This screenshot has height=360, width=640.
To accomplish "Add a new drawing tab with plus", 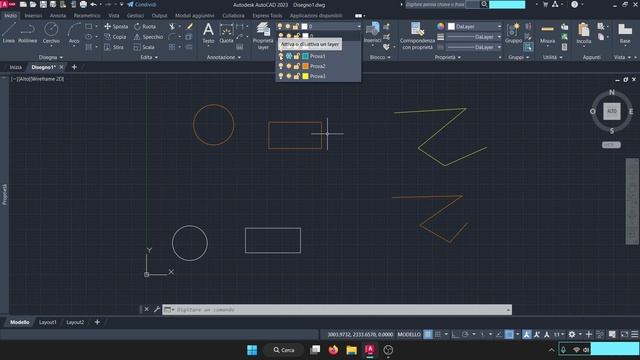I will [x=74, y=67].
